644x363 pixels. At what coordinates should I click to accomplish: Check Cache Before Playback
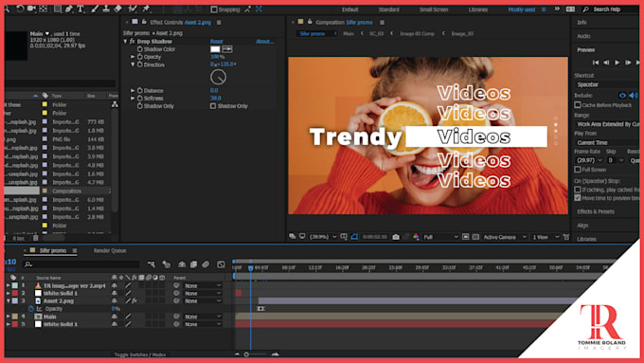(x=578, y=105)
